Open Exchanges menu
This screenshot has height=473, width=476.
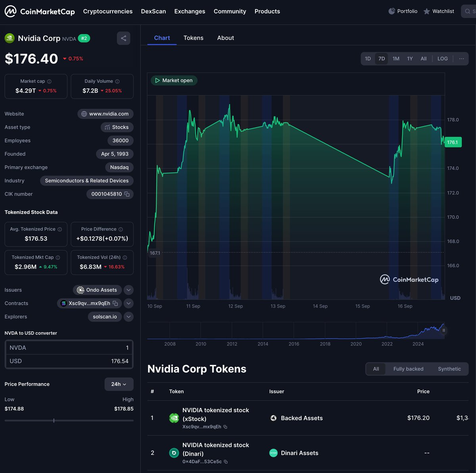coord(190,11)
